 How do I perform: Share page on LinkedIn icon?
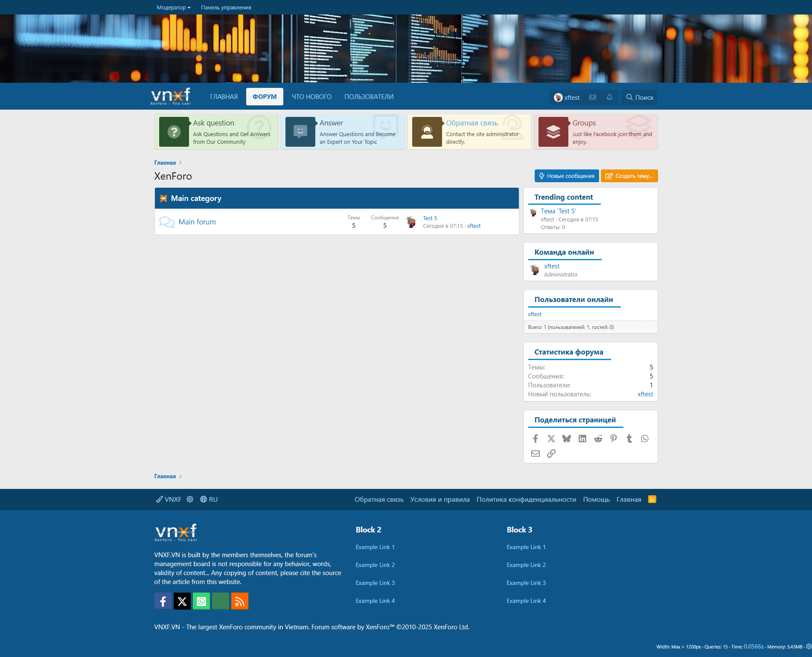(x=582, y=439)
